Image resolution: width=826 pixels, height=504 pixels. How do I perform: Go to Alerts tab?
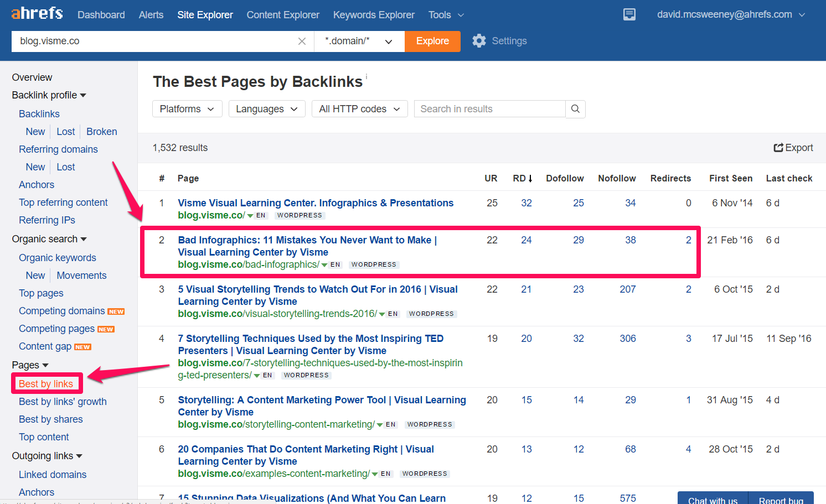click(151, 15)
